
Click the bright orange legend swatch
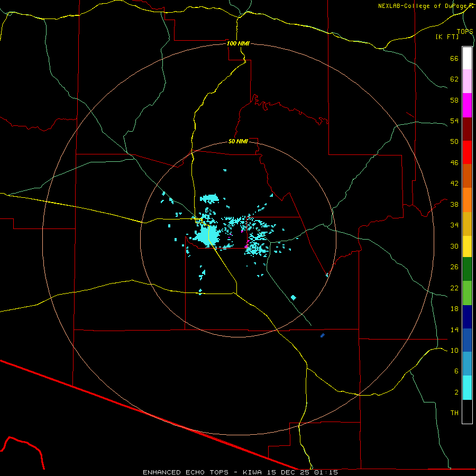coord(467,200)
